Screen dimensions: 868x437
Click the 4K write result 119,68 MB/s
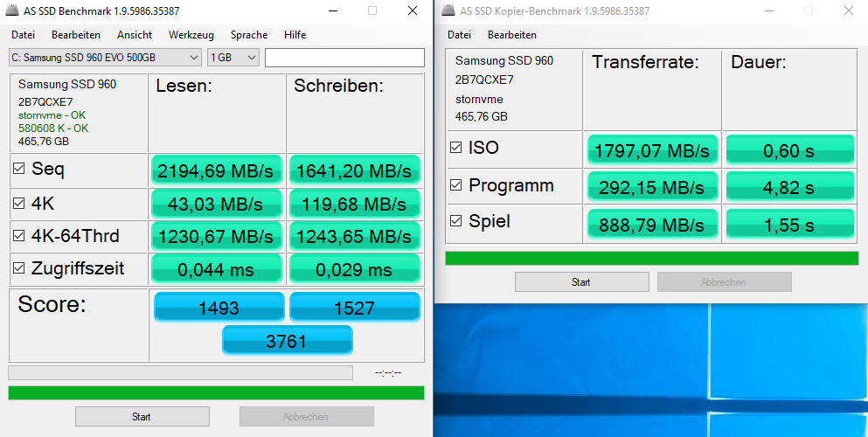(x=354, y=204)
